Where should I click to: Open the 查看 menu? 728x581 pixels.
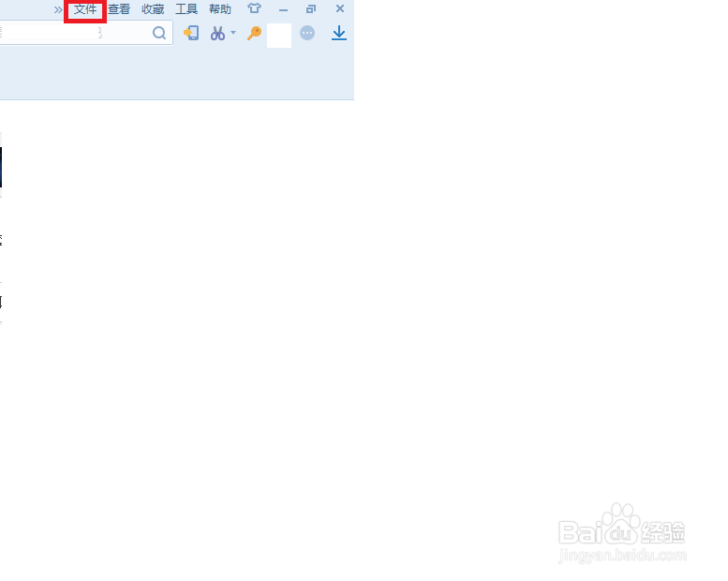(119, 9)
